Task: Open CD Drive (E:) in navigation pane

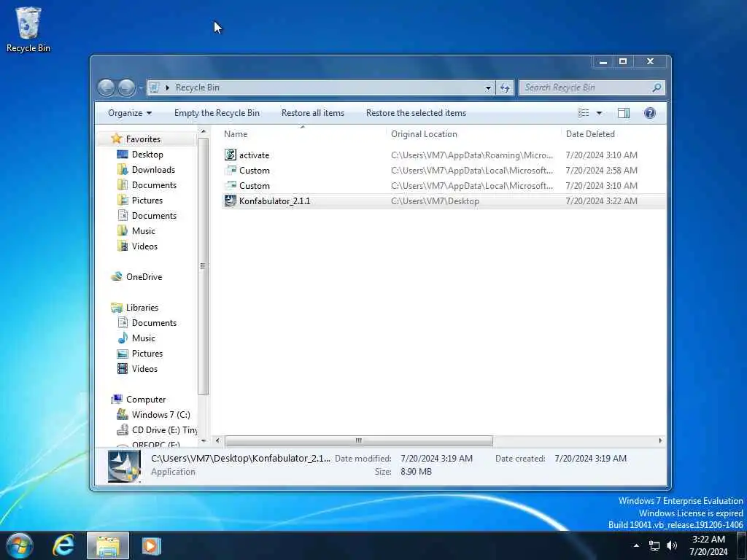Action: coord(164,430)
